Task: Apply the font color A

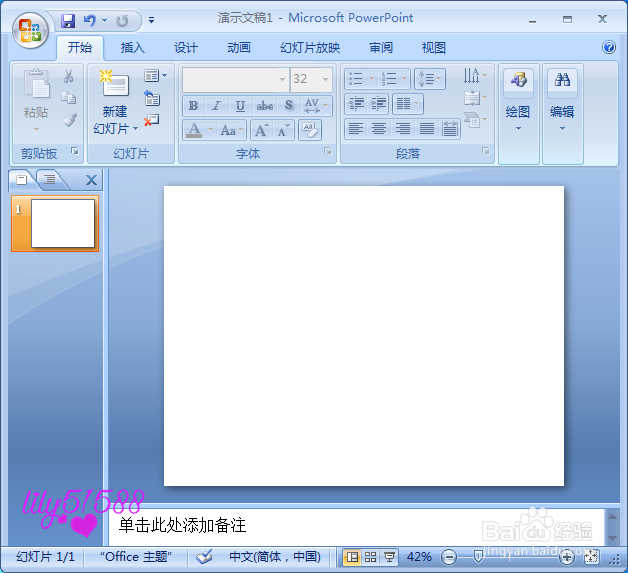Action: point(194,130)
